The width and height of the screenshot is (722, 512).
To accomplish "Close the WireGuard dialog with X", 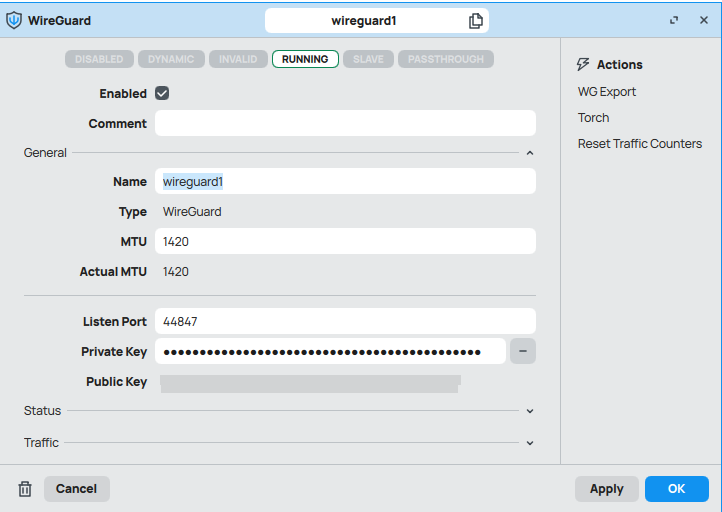I will click(x=703, y=20).
